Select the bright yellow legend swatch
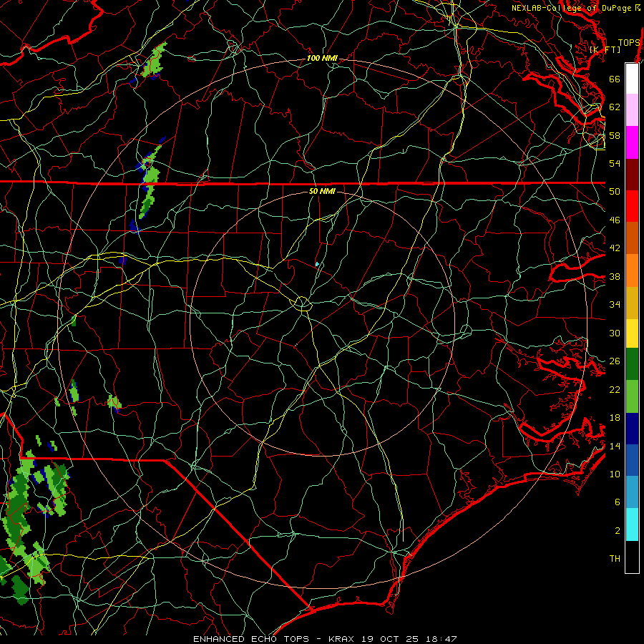Image resolution: width=644 pixels, height=644 pixels. point(632,333)
